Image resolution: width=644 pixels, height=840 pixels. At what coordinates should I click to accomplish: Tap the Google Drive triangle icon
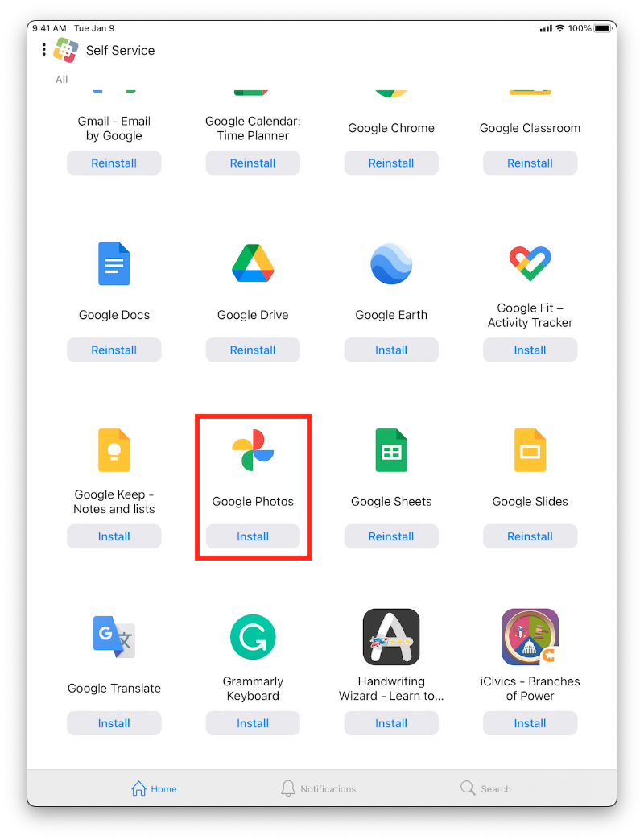coord(253,263)
